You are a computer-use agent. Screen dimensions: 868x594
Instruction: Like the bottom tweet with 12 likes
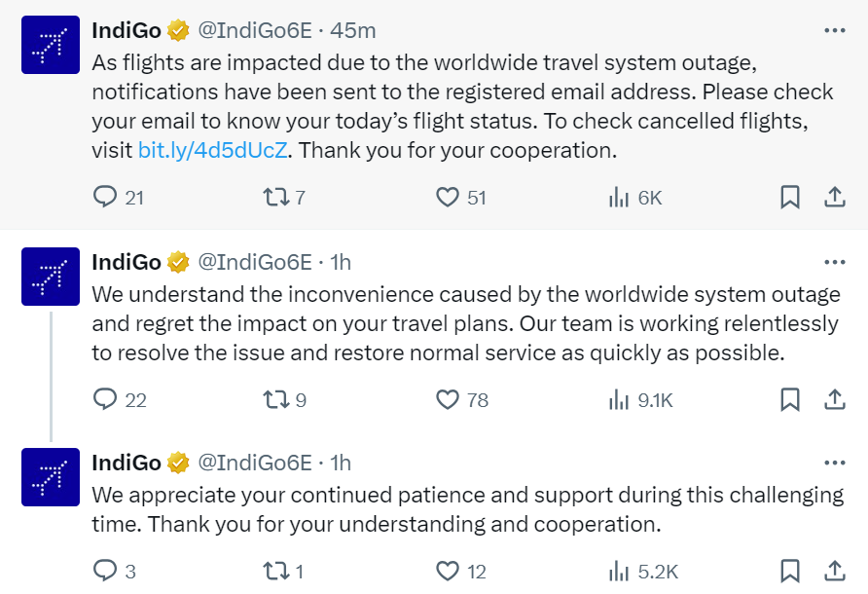447,573
